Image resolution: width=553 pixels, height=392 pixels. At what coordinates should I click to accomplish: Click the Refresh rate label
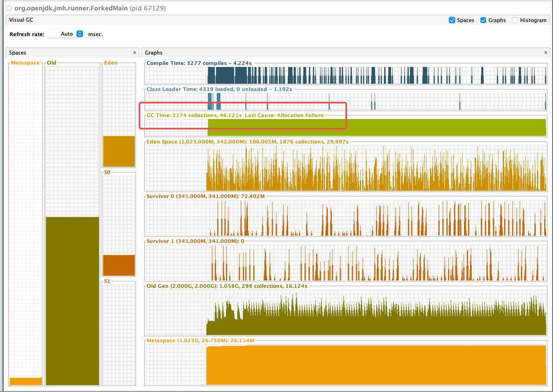(x=27, y=34)
